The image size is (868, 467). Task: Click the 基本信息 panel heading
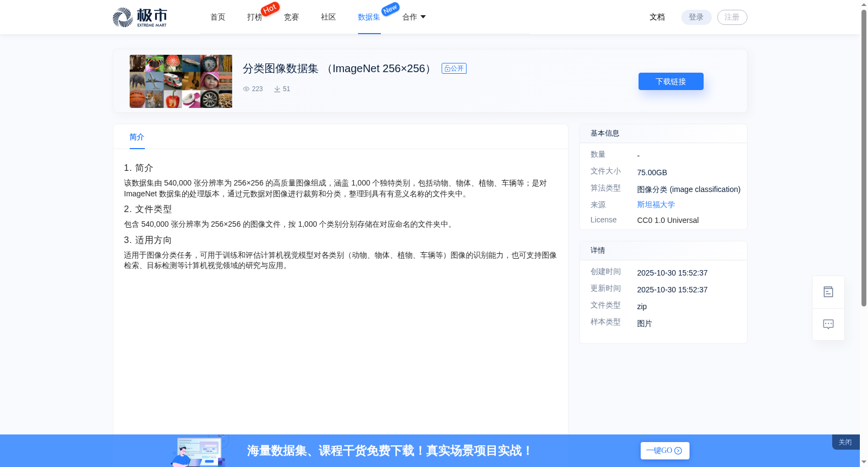[605, 133]
